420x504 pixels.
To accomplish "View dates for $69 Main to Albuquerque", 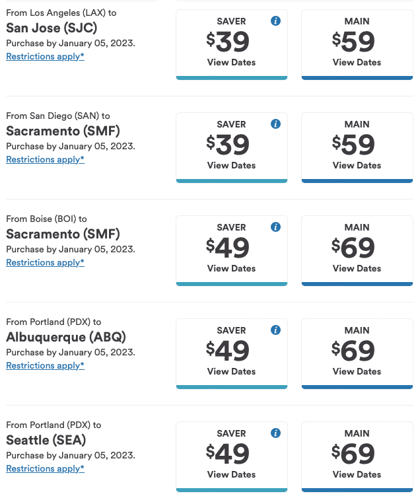I will tap(357, 371).
